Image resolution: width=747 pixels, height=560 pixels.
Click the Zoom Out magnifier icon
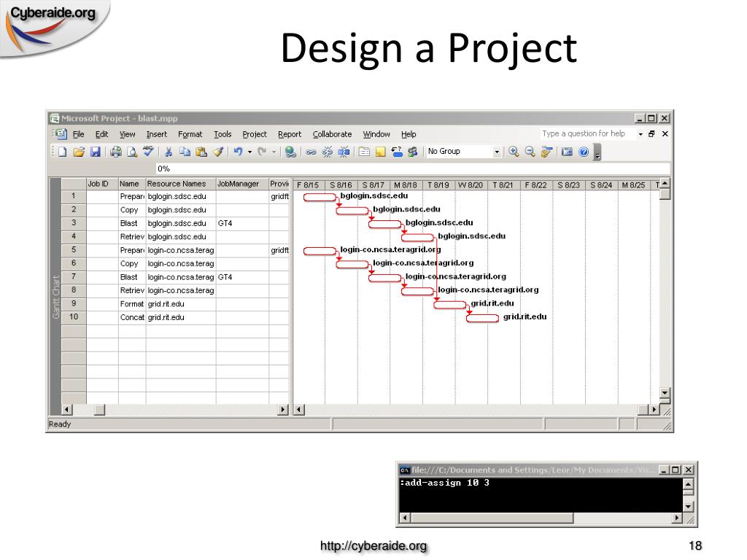[530, 152]
